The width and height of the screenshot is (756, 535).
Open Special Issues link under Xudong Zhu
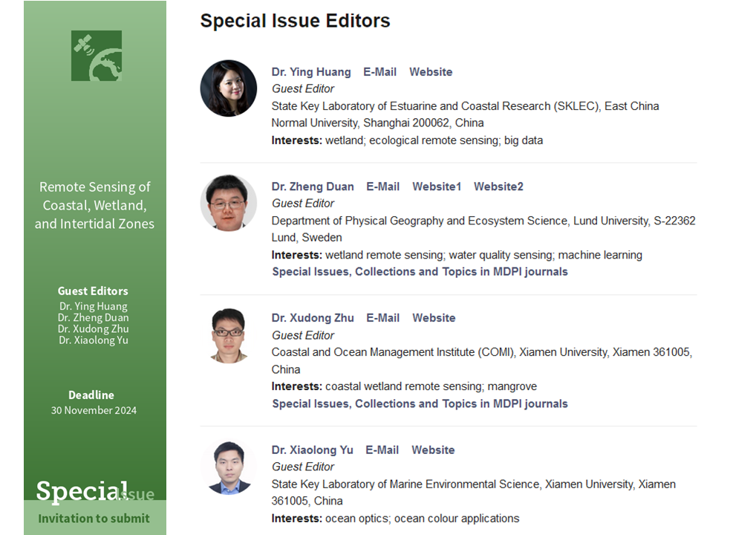[420, 403]
